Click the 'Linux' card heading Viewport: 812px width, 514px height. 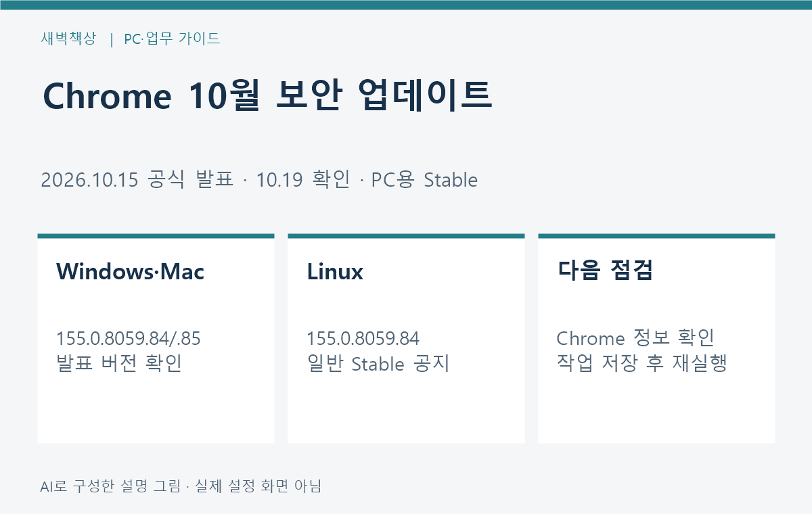pyautogui.click(x=335, y=271)
